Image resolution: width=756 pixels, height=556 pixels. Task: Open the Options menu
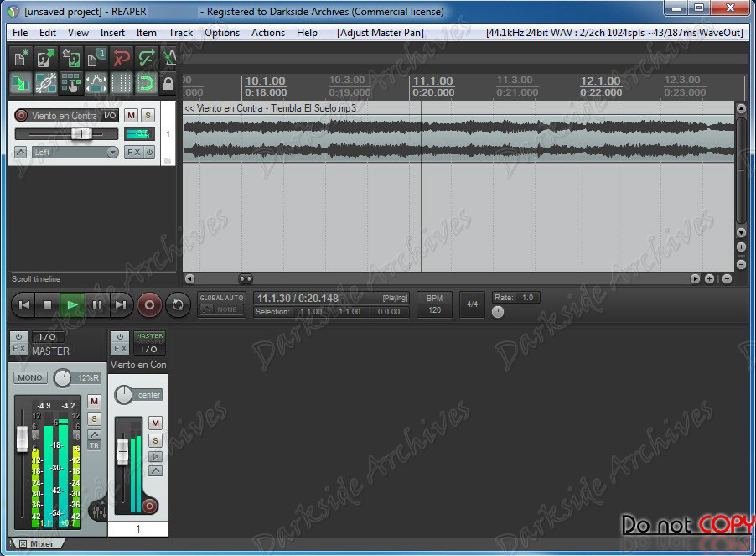(x=222, y=33)
